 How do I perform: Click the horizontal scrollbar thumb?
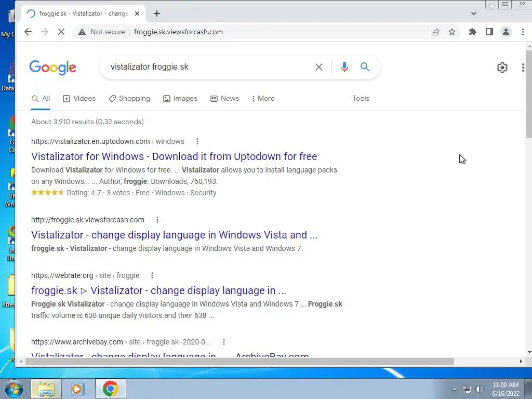coord(240,362)
